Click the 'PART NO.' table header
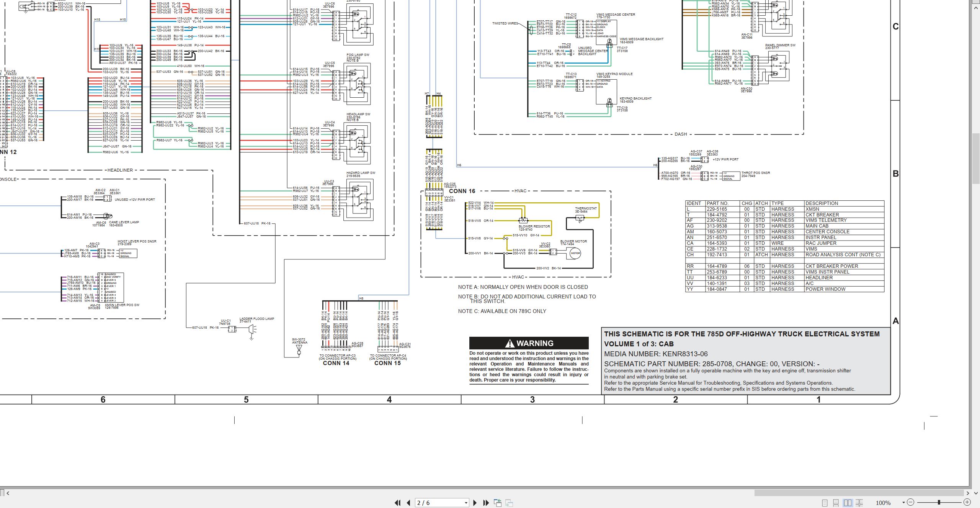Image resolution: width=980 pixels, height=508 pixels. coord(717,203)
